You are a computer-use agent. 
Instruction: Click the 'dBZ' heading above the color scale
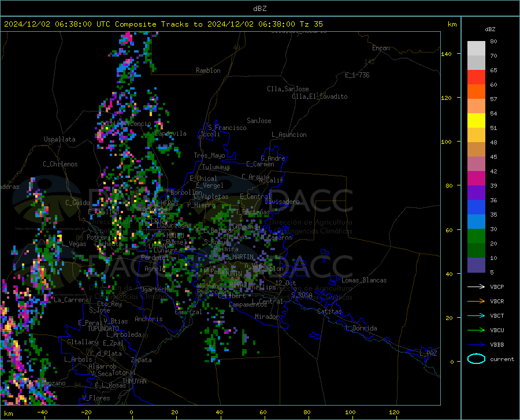[x=490, y=29]
